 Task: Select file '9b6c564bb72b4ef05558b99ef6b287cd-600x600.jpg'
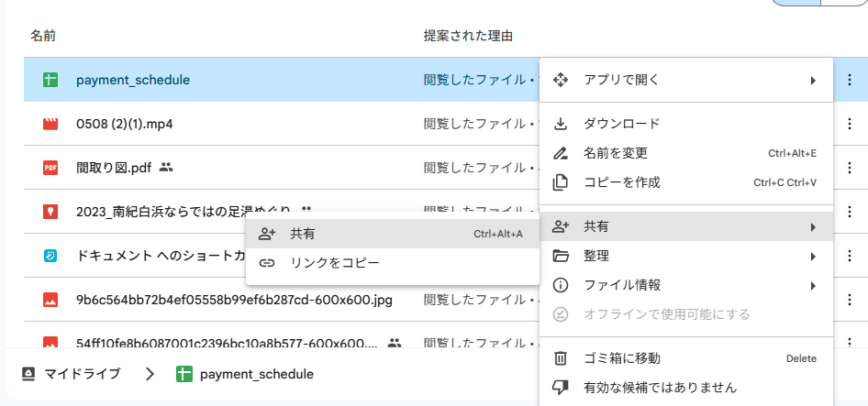click(x=234, y=300)
